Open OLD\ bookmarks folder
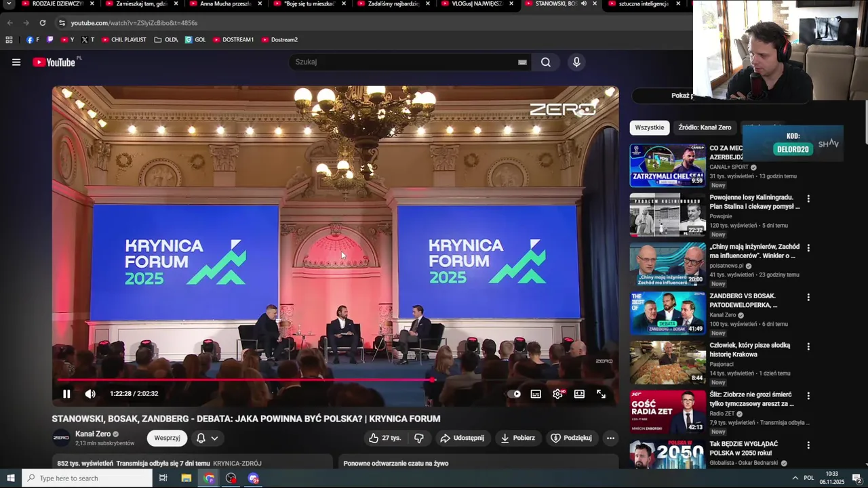This screenshot has width=868, height=488. (166, 40)
